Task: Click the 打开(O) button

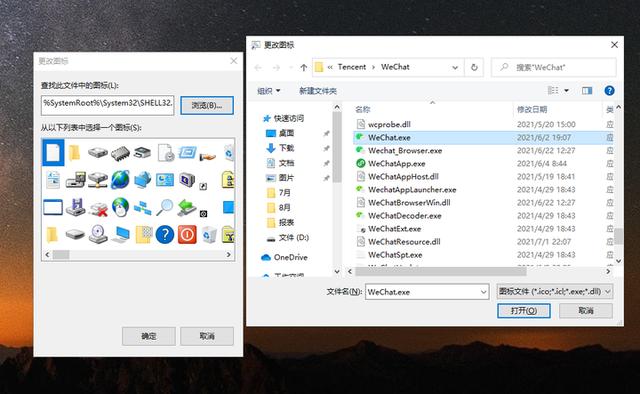Action: click(x=524, y=311)
